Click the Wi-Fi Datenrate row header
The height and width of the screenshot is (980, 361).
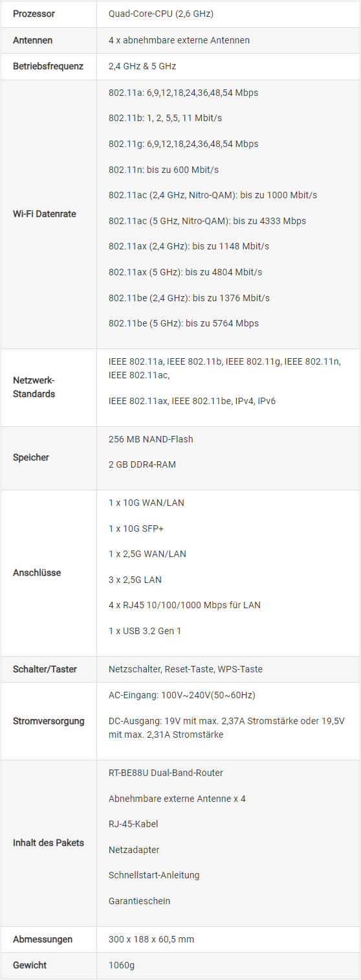45,214
